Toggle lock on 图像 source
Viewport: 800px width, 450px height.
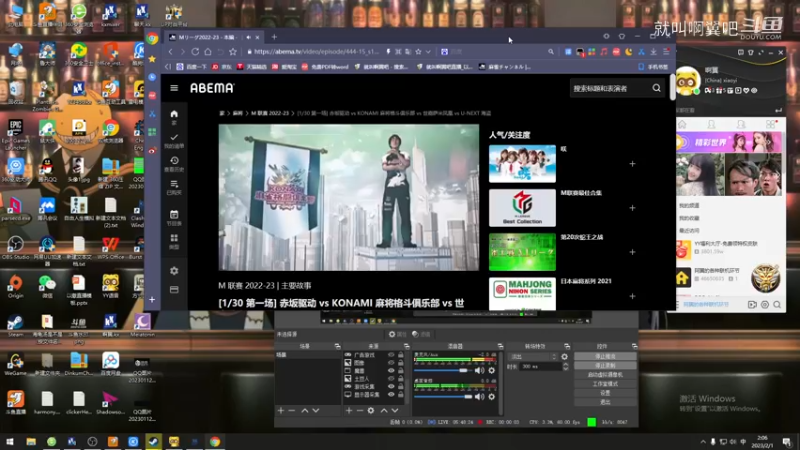point(401,363)
